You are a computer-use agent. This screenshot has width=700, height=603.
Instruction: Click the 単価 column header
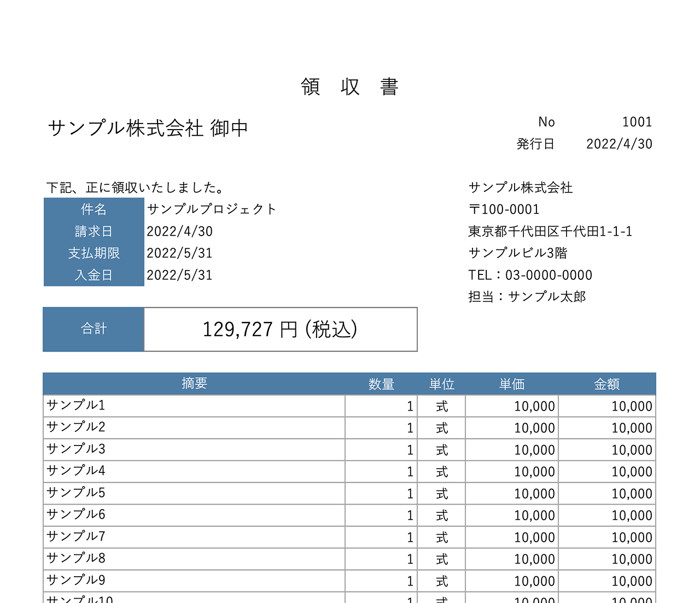click(x=511, y=383)
